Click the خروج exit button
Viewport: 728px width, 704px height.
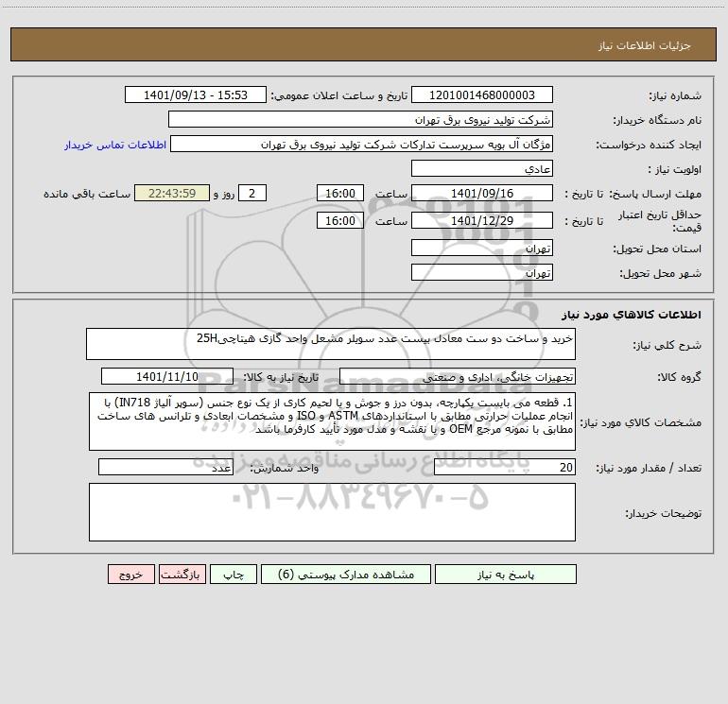coord(130,574)
